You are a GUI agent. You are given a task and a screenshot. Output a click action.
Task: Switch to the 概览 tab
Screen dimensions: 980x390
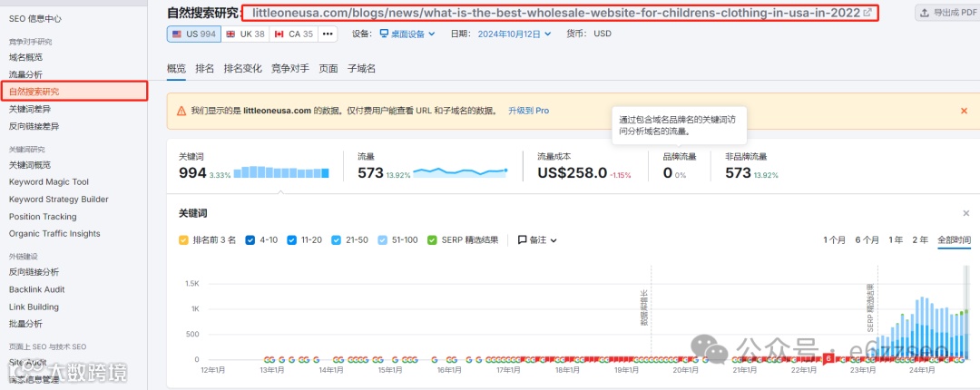coord(176,69)
